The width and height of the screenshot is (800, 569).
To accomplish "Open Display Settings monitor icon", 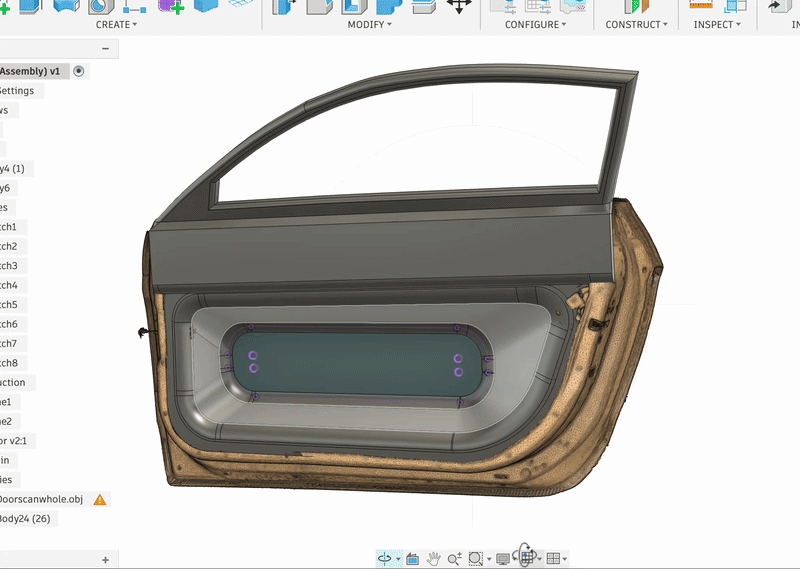I will [x=503, y=559].
